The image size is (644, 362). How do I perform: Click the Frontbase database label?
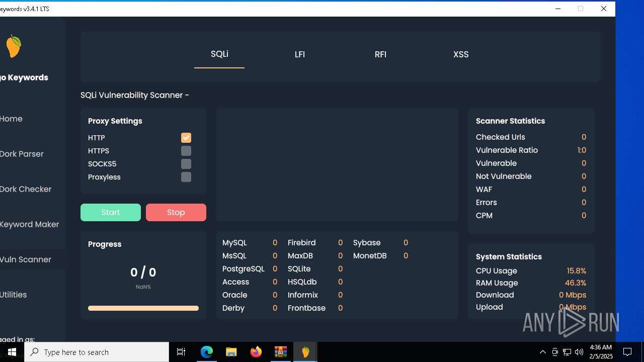point(307,308)
